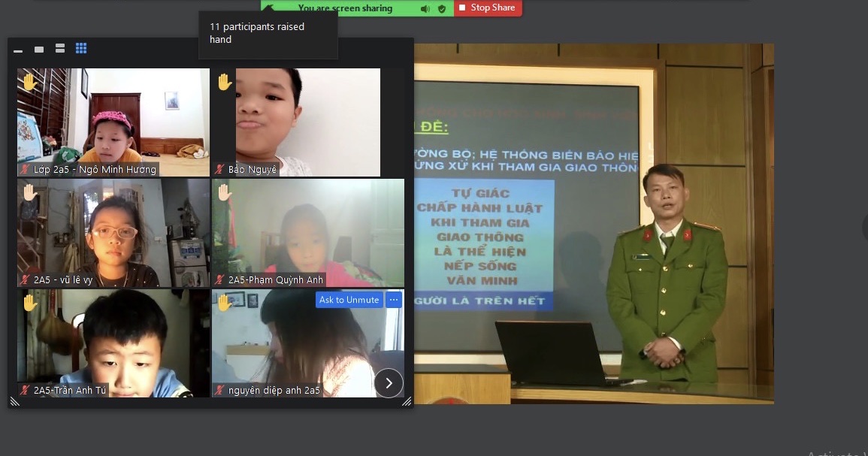The image size is (868, 456).
Task: Go to next page of participant videos
Action: tap(389, 383)
